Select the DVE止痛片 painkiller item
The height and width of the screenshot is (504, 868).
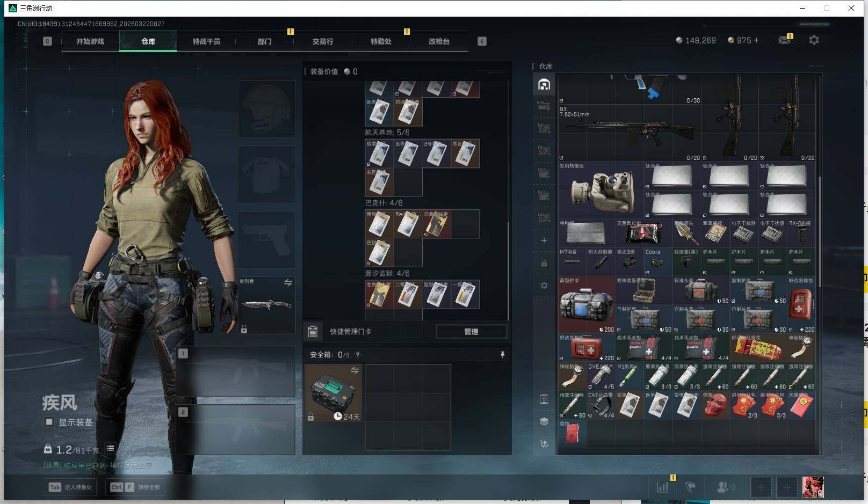tap(601, 376)
